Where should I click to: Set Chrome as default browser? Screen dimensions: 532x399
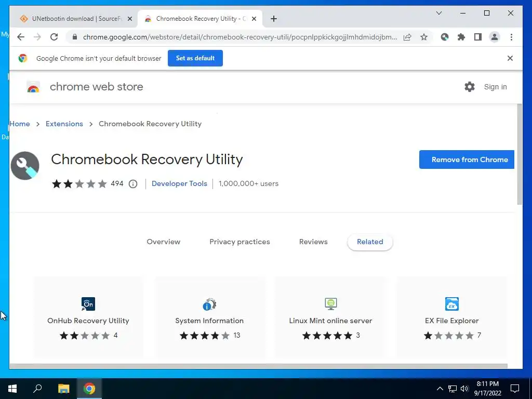(195, 58)
